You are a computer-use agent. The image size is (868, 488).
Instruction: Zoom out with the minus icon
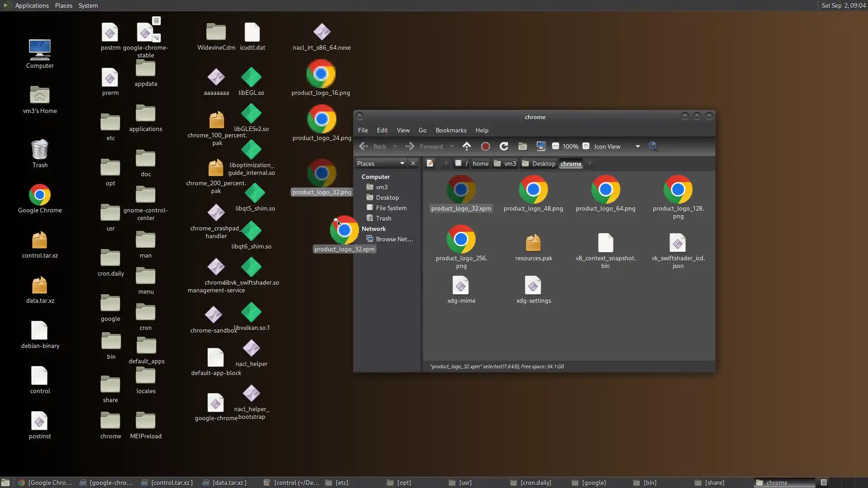pyautogui.click(x=556, y=146)
